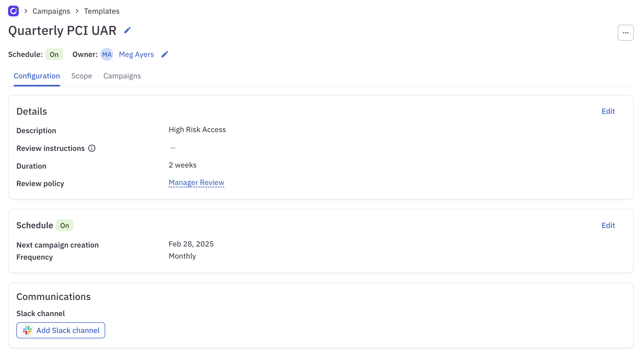Switch to the Scope tab

(81, 76)
